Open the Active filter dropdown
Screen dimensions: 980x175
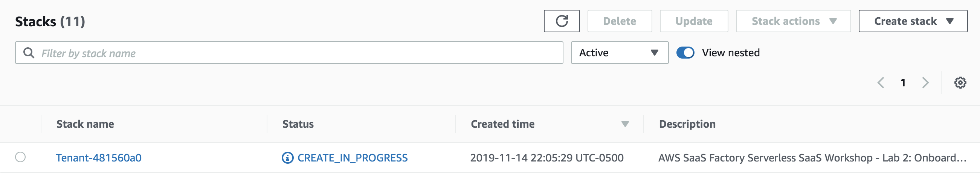pos(619,53)
